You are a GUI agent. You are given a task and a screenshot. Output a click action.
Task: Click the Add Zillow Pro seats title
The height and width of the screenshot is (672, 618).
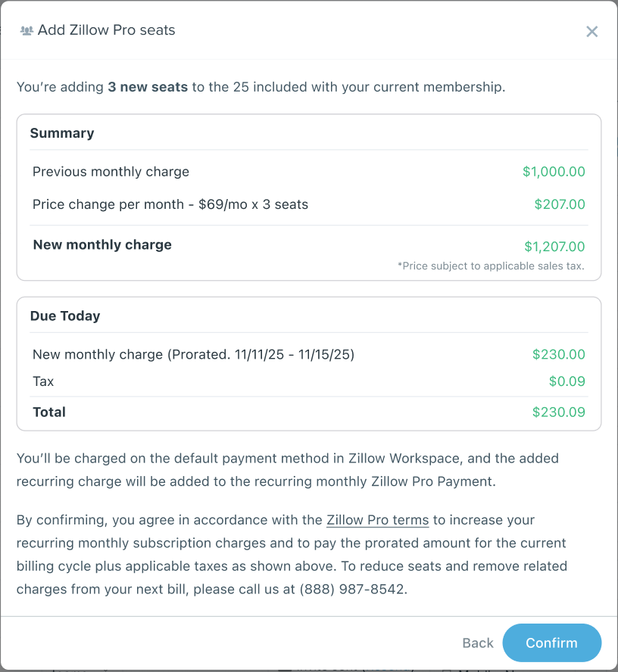(x=106, y=31)
